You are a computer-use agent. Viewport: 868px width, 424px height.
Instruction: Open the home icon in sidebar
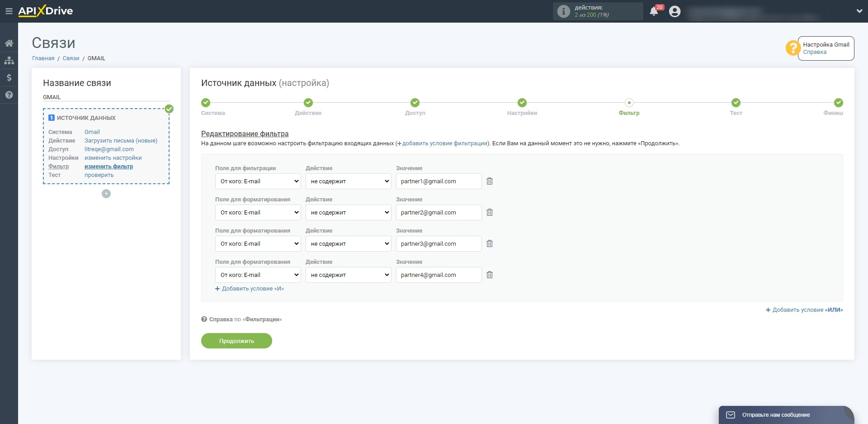(9, 43)
